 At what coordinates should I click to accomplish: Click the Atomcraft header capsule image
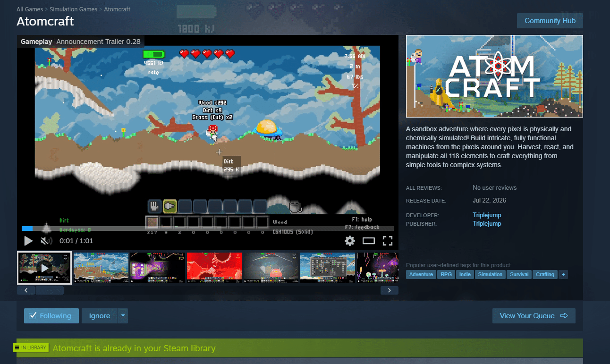[494, 76]
